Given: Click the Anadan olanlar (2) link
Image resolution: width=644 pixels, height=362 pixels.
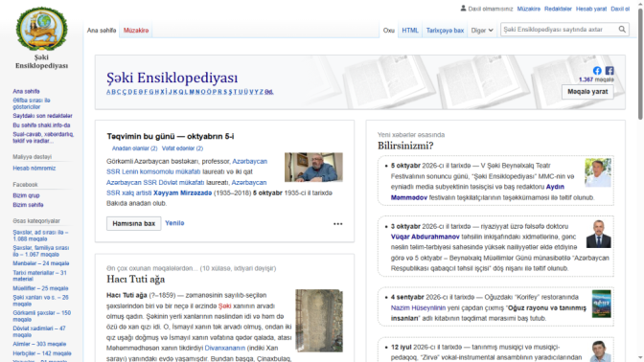Looking at the screenshot, I should 135,148.
